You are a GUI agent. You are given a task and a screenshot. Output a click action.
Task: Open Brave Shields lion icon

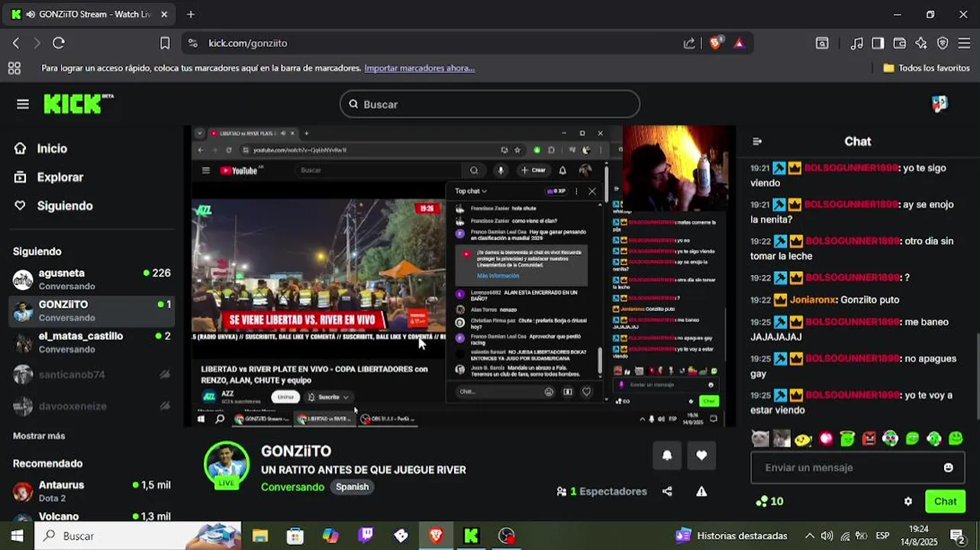tap(715, 43)
